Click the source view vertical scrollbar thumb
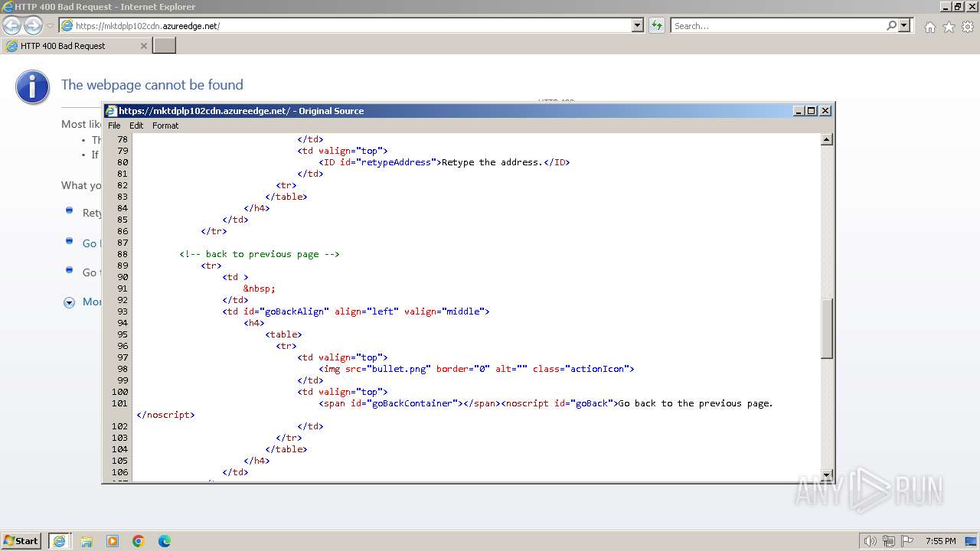 [827, 328]
